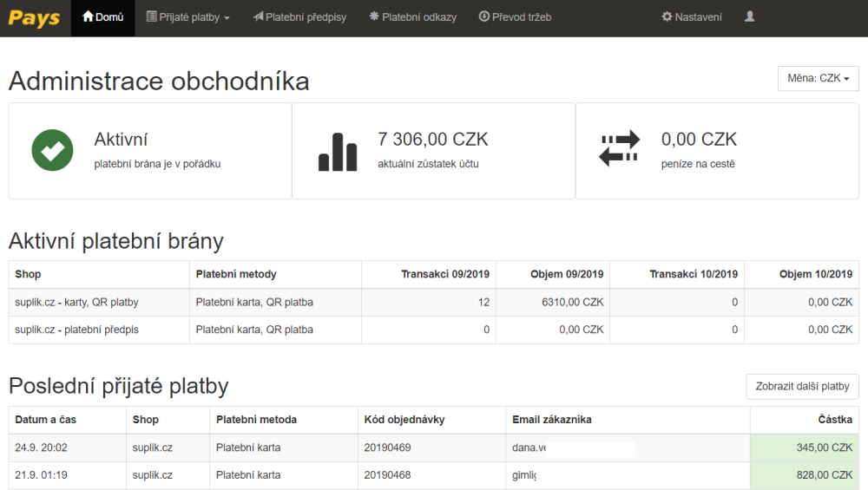Click the bar chart balance icon
This screenshot has height=490, width=868.
click(337, 152)
